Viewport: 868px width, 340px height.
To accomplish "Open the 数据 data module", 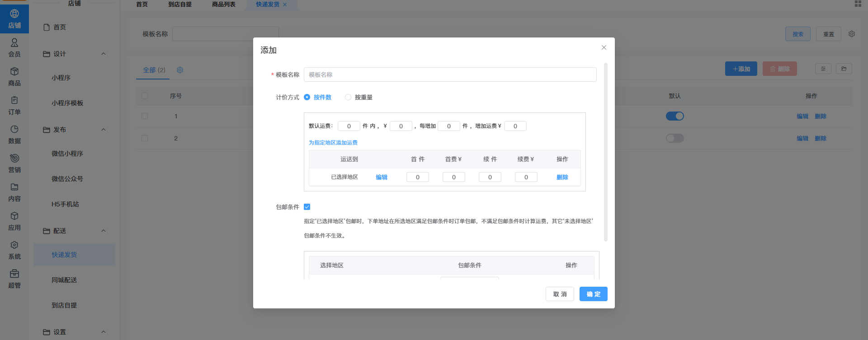I will (x=14, y=135).
